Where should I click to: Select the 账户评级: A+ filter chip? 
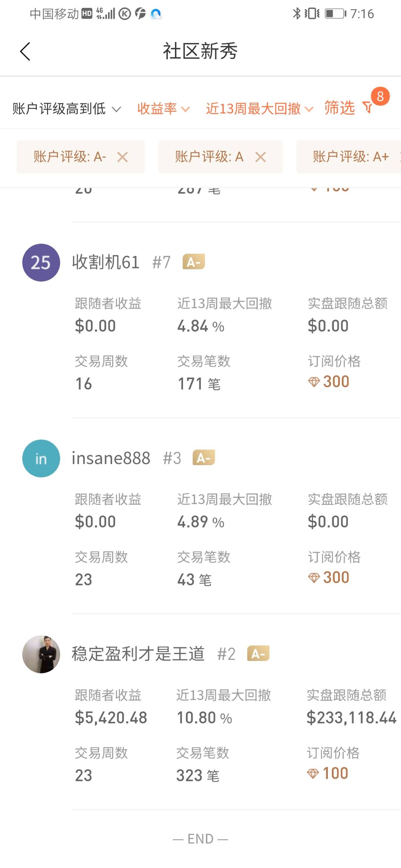coord(351,157)
